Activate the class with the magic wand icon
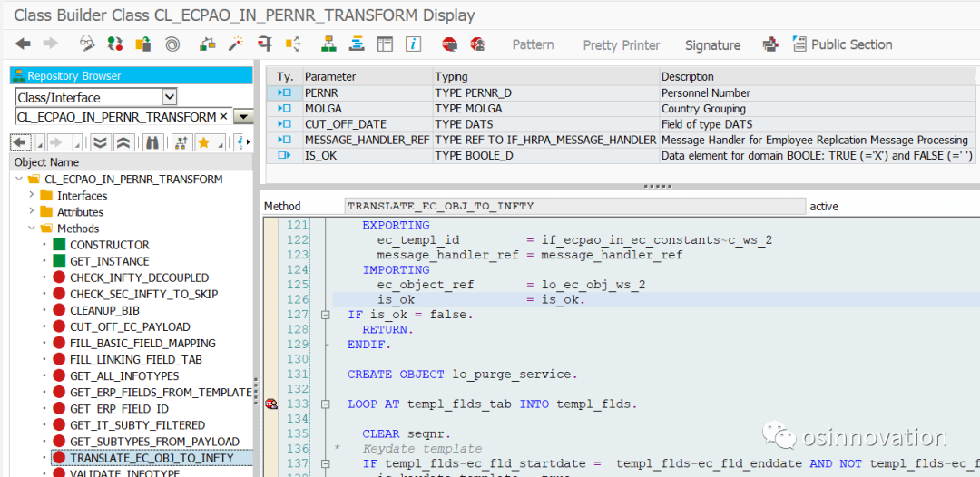The height and width of the screenshot is (477, 980). pyautogui.click(x=236, y=44)
